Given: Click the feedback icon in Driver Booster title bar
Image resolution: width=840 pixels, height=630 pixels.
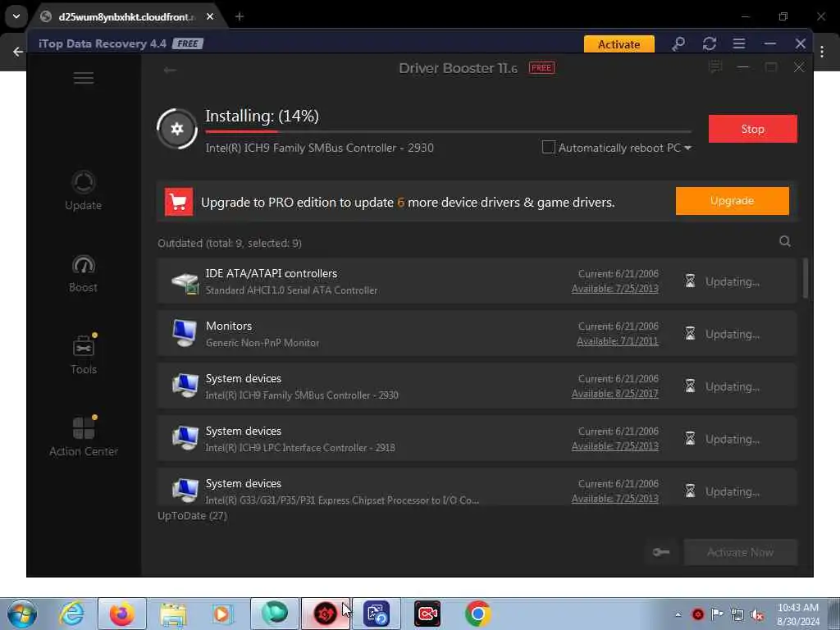Looking at the screenshot, I should pyautogui.click(x=714, y=67).
